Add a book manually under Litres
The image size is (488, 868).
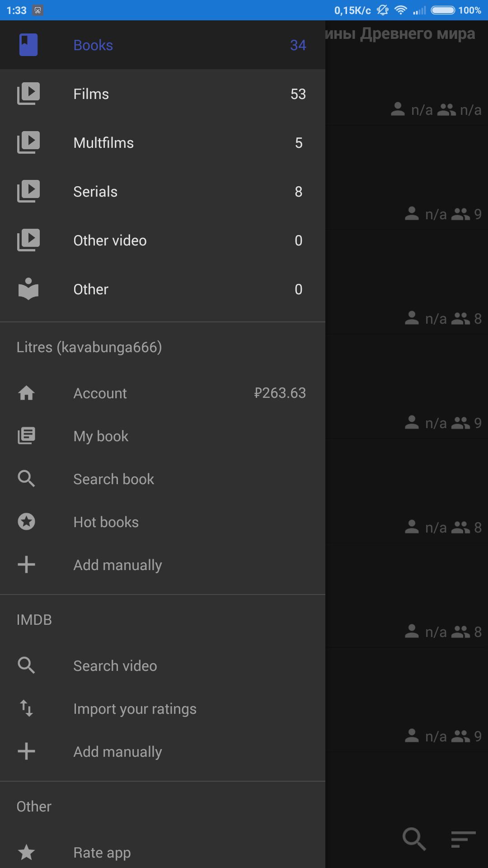[117, 565]
